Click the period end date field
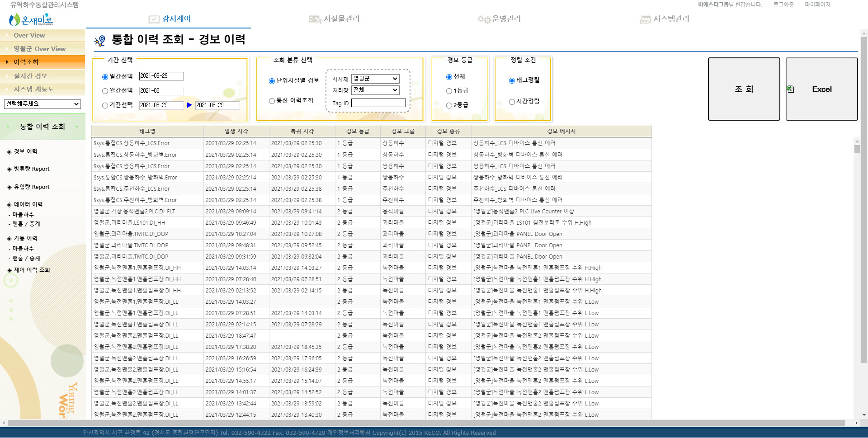The image size is (868, 438). pos(217,105)
